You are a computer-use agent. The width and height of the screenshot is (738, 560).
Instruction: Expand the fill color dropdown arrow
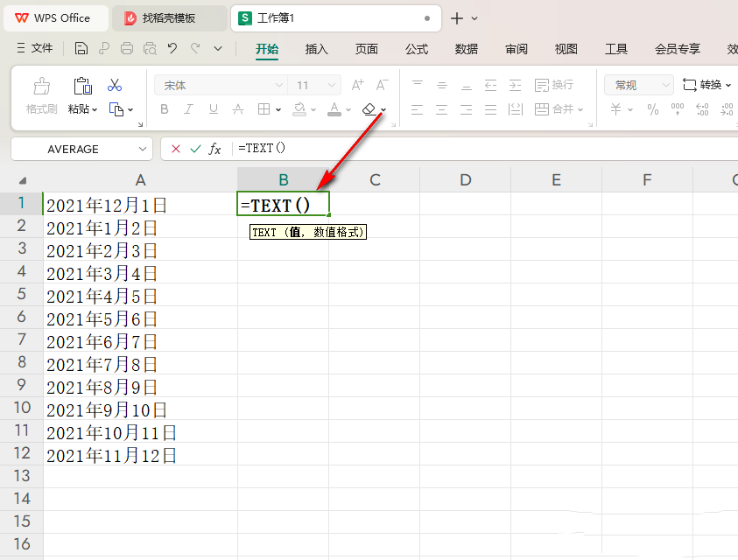tap(313, 109)
